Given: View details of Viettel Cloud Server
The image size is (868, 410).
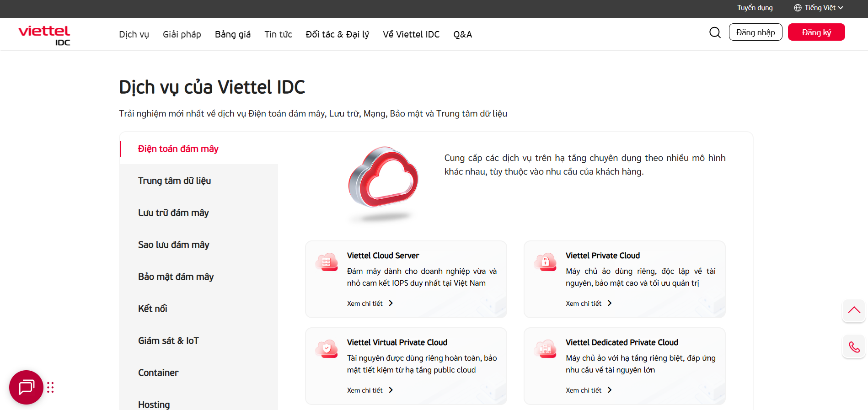Looking at the screenshot, I should [x=370, y=304].
